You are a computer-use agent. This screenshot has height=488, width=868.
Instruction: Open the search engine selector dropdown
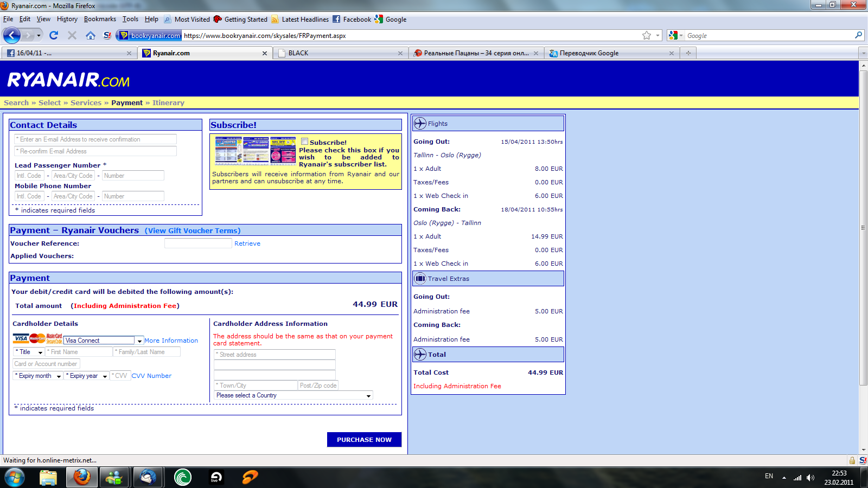pyautogui.click(x=675, y=35)
